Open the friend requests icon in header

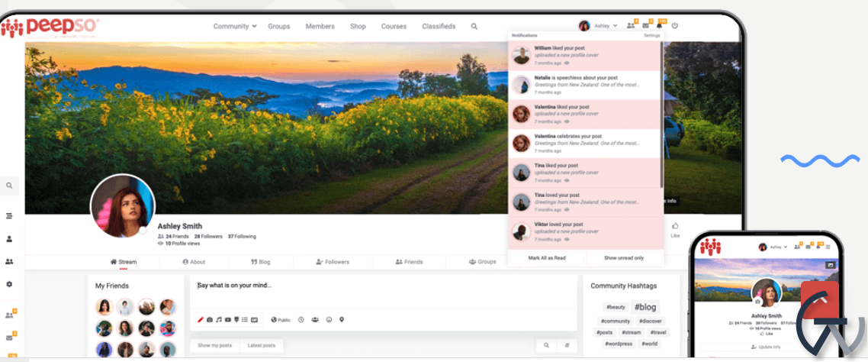pos(631,26)
